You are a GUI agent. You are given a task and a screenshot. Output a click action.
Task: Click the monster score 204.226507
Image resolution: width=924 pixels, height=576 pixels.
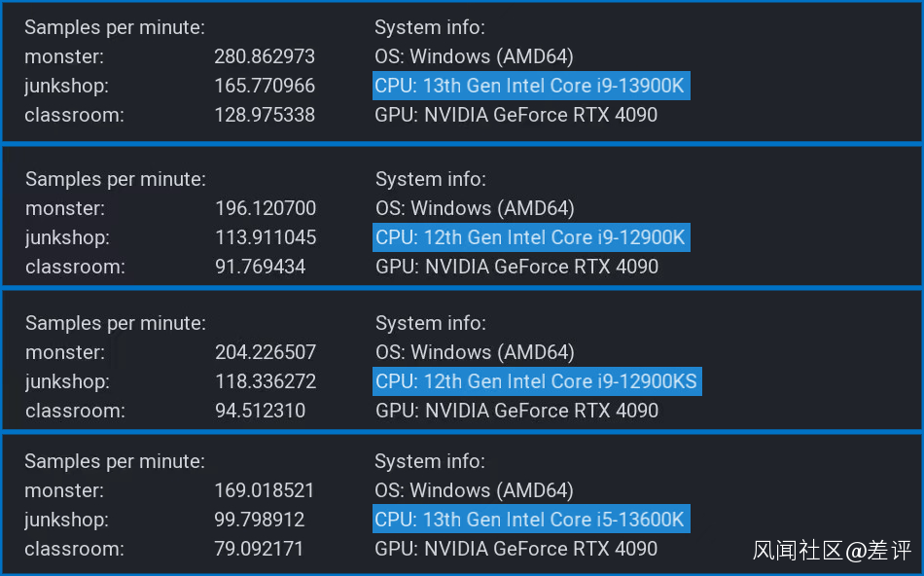point(266,352)
